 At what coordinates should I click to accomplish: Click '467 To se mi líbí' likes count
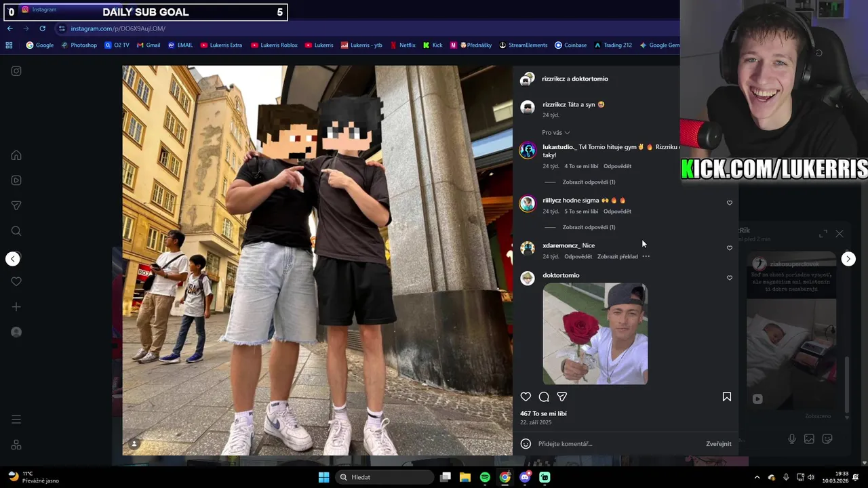click(x=543, y=413)
